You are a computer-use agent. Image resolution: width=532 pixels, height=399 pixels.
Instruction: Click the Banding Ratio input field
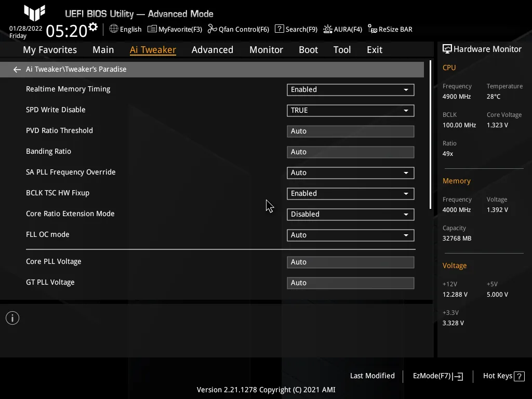tap(351, 152)
